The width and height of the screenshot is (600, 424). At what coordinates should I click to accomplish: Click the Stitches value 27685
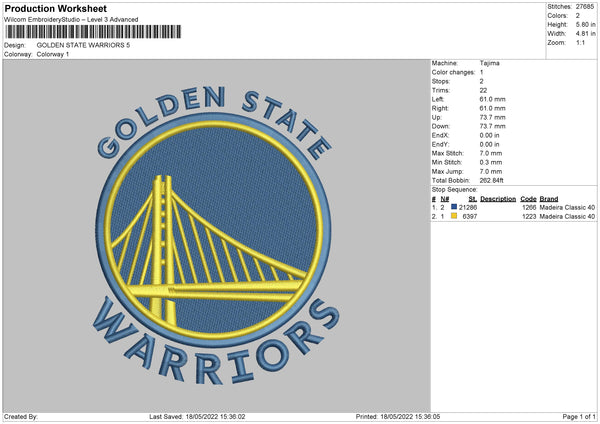pyautogui.click(x=585, y=7)
